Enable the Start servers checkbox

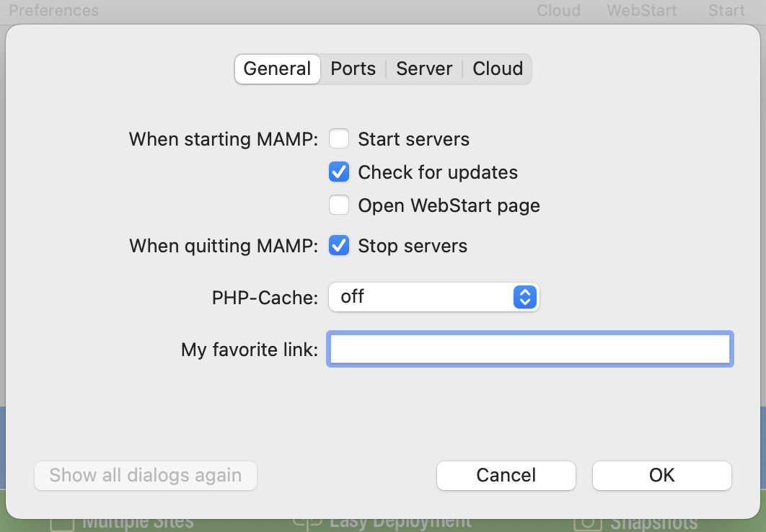coord(339,138)
